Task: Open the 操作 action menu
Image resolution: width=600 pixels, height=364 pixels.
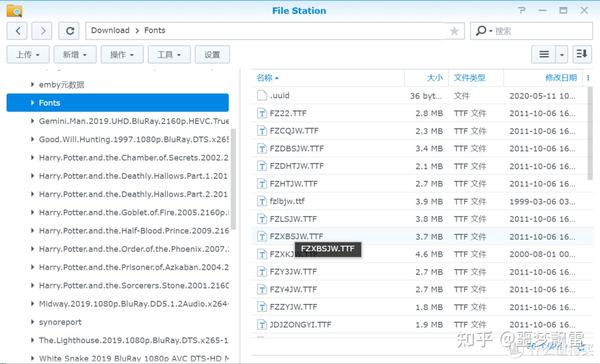Action: [122, 55]
